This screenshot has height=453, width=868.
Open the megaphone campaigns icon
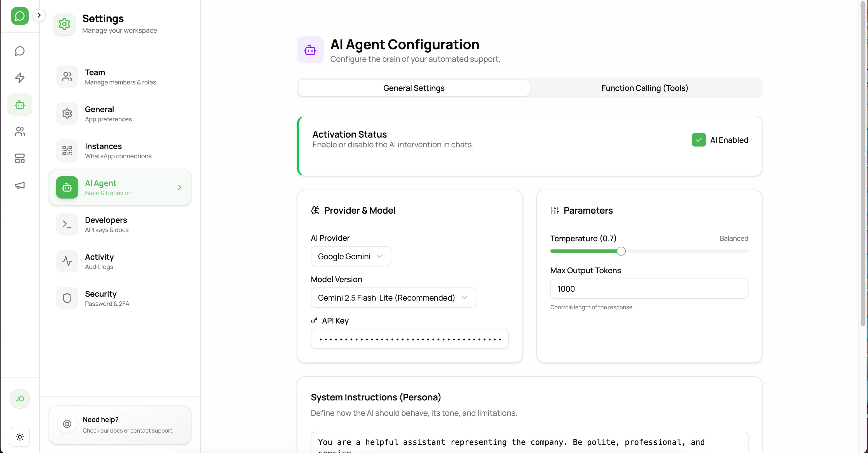(20, 185)
